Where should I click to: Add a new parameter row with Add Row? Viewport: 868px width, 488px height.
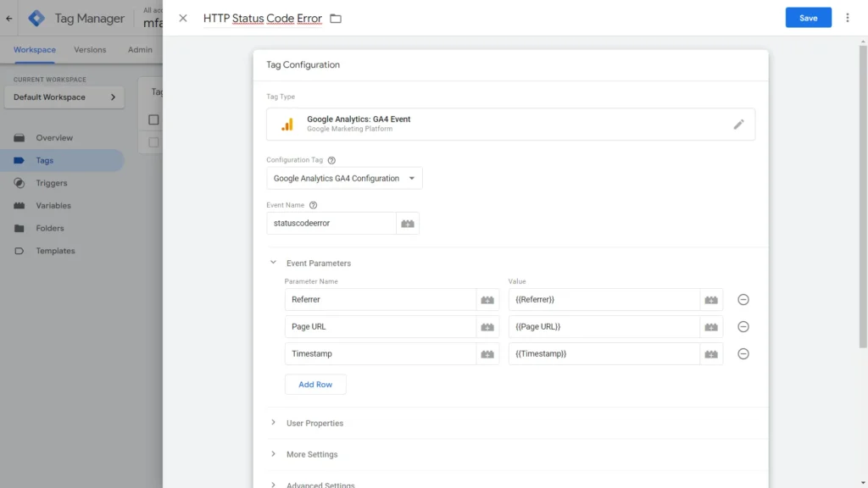pos(314,384)
